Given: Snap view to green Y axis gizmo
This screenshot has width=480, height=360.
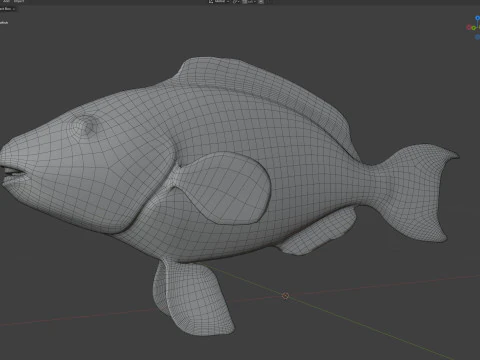Looking at the screenshot, I should [x=474, y=28].
